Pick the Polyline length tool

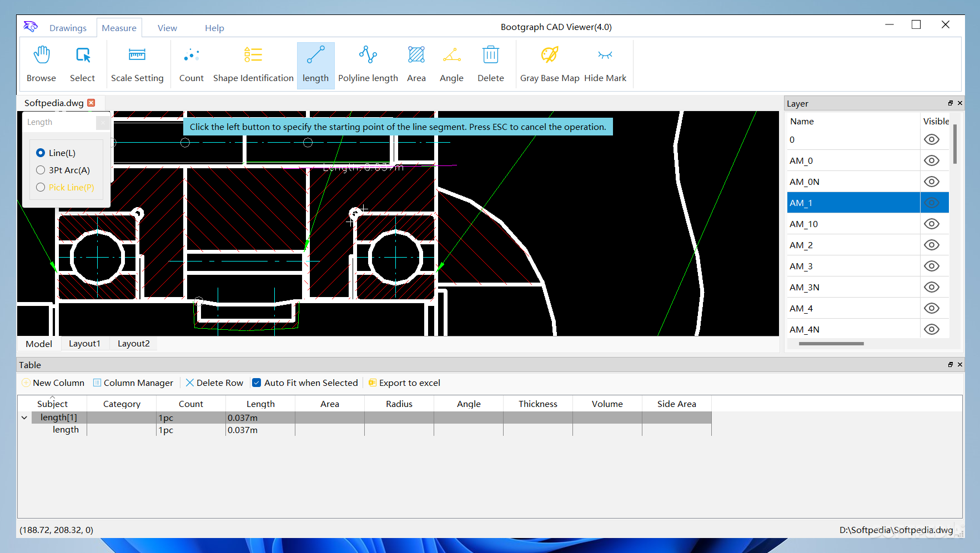click(368, 64)
